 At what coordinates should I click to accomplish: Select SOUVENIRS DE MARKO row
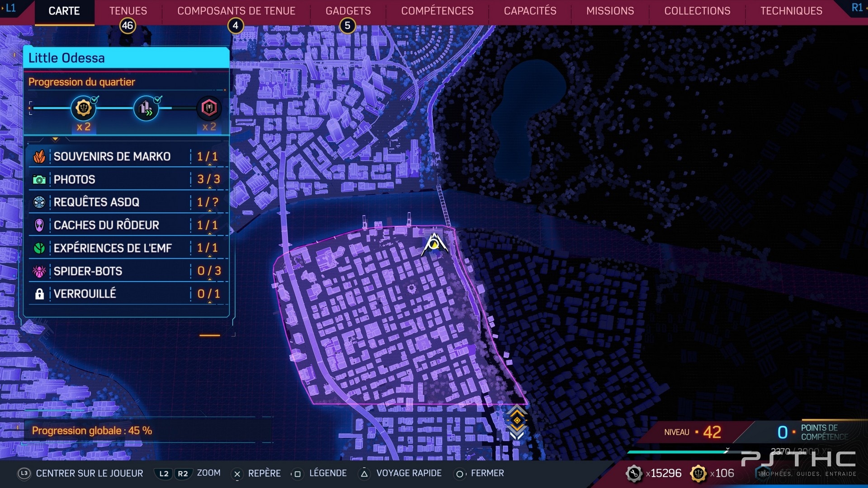[x=128, y=156]
